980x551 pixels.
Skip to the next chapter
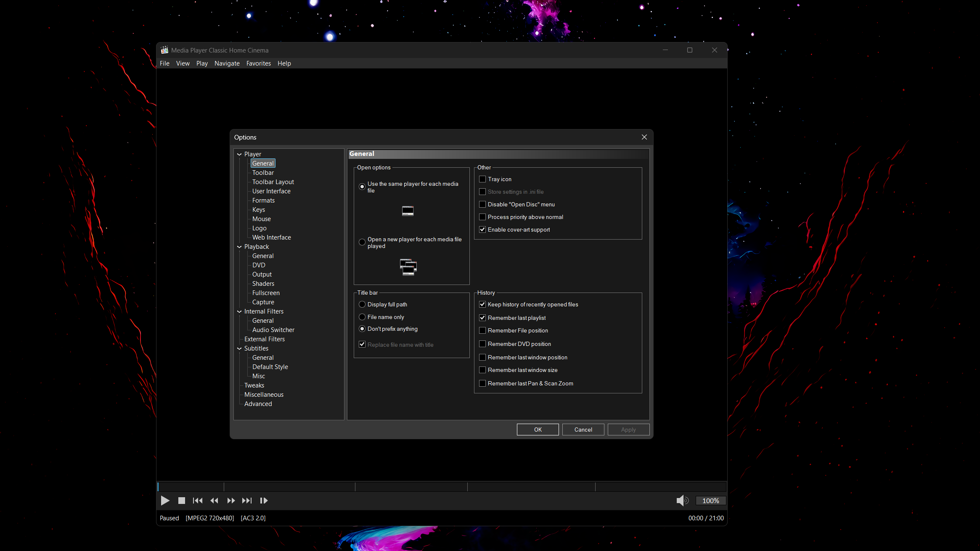pyautogui.click(x=247, y=501)
